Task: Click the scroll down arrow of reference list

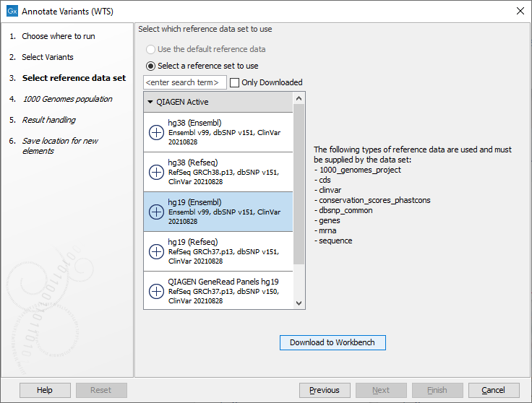Action: [299, 303]
